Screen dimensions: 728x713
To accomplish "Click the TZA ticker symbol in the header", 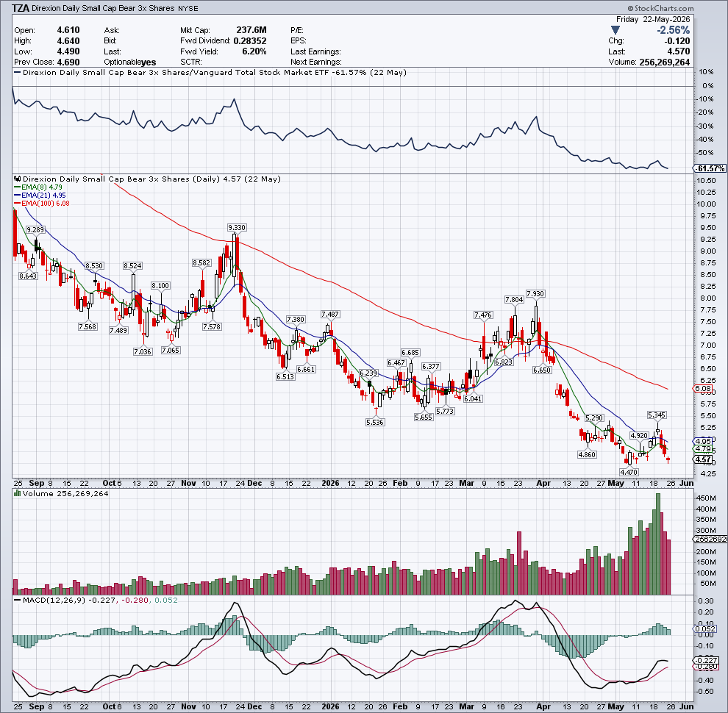I will (x=21, y=8).
